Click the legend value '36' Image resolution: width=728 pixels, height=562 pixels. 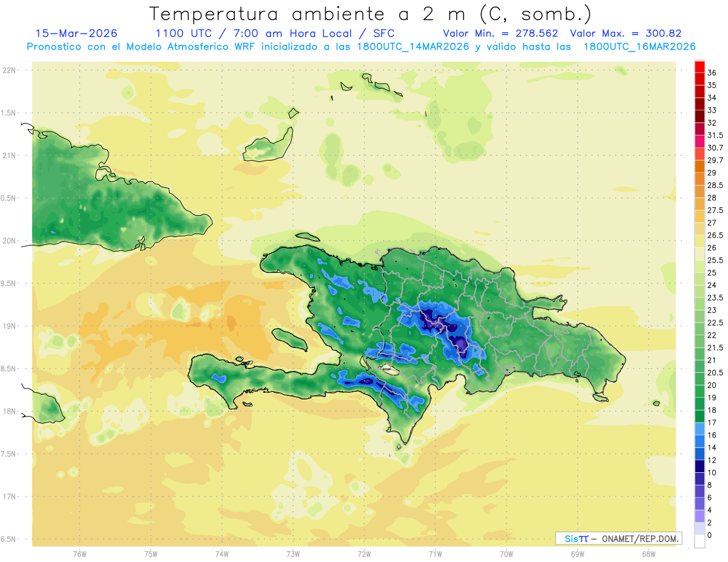[712, 73]
